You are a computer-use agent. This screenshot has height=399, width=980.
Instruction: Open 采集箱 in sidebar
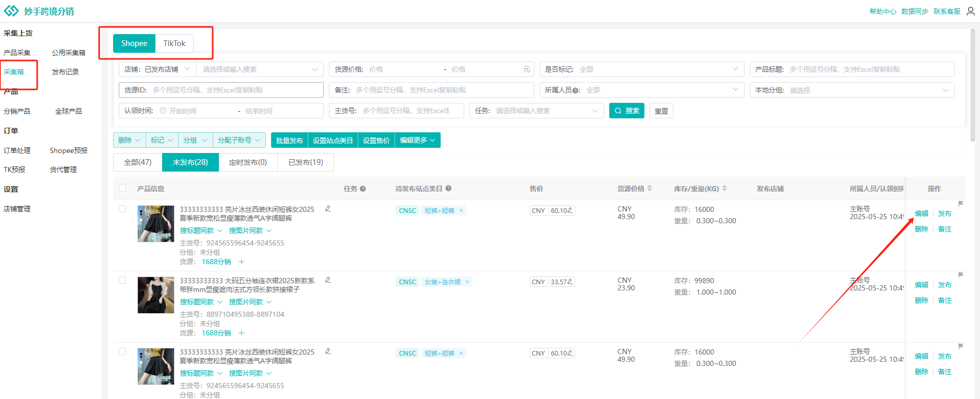point(14,72)
